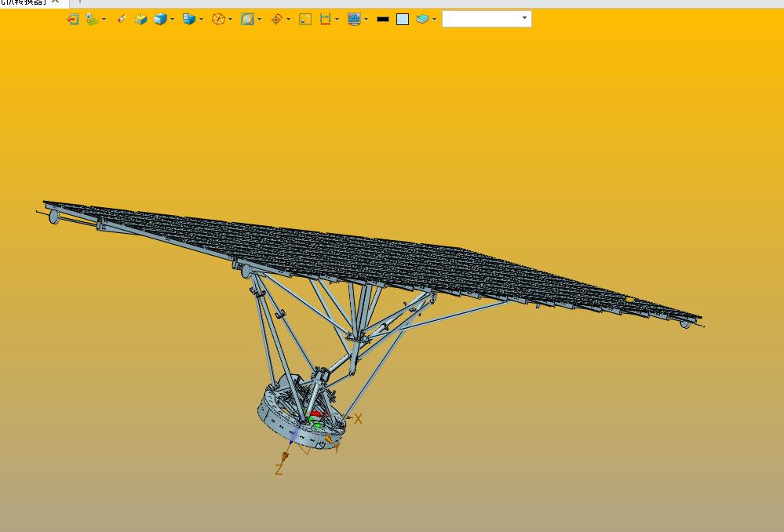Click the empty white combo box field
The height and width of the screenshot is (532, 784).
click(487, 19)
